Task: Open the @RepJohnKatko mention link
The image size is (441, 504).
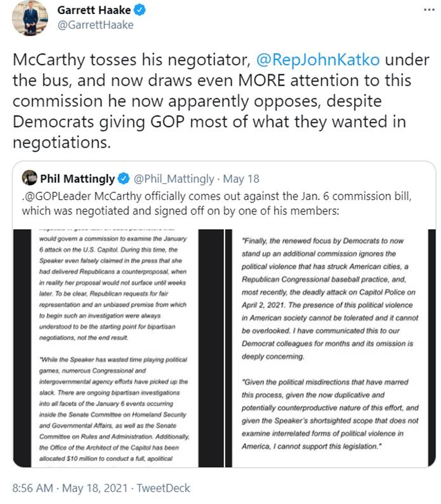Action: 317,60
